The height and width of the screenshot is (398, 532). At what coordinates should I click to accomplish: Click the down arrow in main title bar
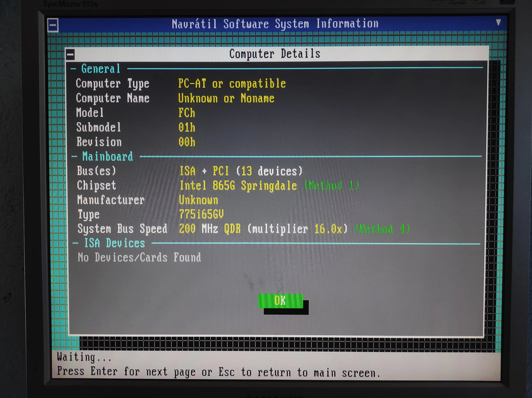click(x=498, y=22)
